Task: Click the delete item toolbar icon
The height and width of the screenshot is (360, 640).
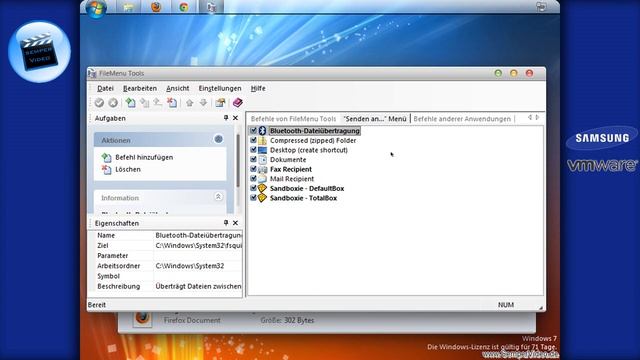Action: [172, 103]
